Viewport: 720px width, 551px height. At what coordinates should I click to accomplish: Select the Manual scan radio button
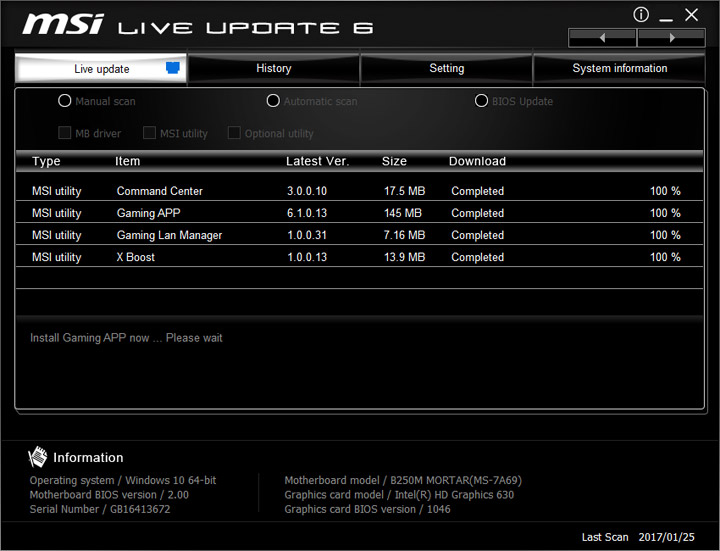point(65,101)
